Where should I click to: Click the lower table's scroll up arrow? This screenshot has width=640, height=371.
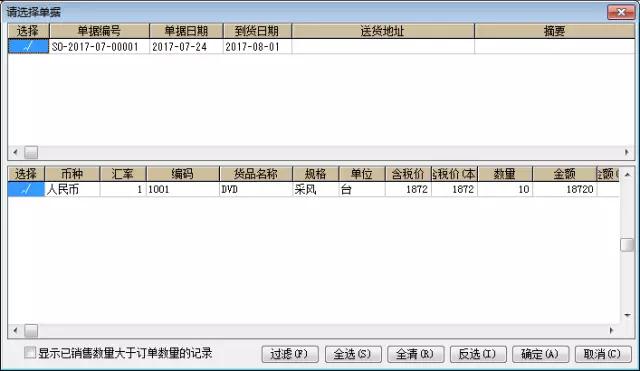(627, 175)
